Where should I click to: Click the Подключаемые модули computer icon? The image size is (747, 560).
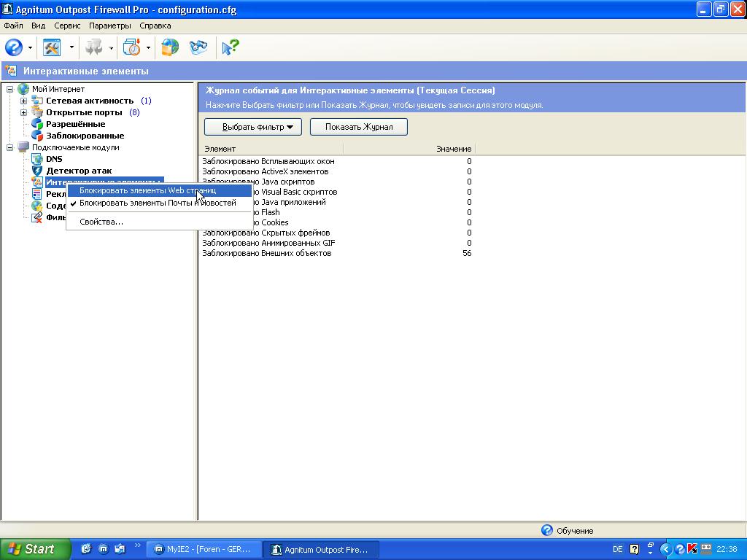tap(23, 147)
